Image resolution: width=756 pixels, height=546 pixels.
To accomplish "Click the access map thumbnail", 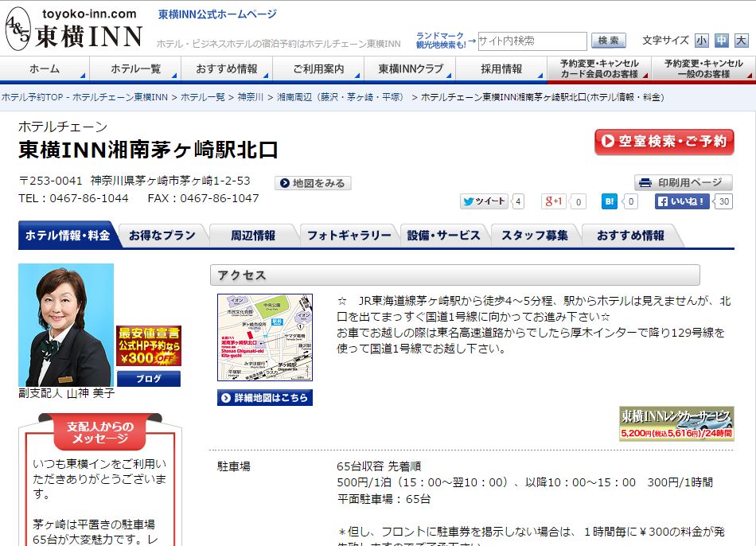I will coord(265,337).
